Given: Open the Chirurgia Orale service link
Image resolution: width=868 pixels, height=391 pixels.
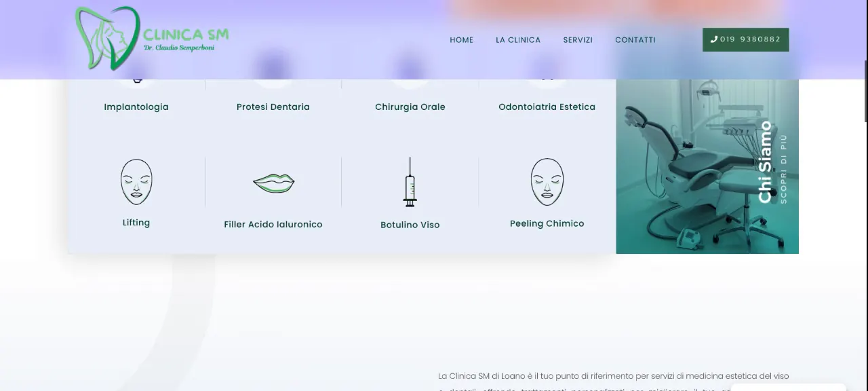Looking at the screenshot, I should click(410, 107).
